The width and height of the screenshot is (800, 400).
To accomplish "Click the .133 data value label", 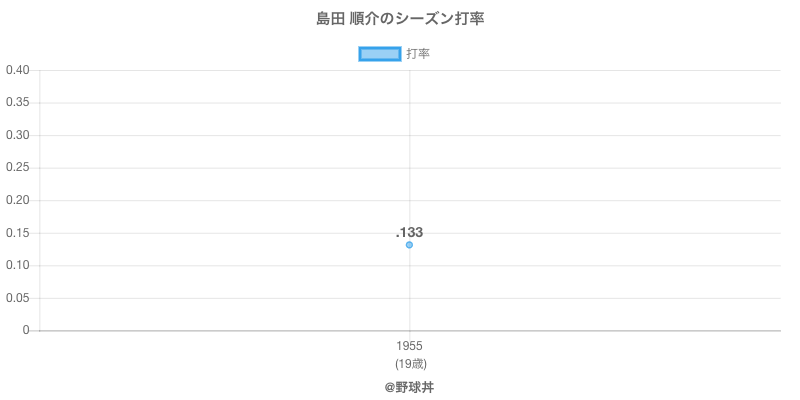I will [409, 232].
